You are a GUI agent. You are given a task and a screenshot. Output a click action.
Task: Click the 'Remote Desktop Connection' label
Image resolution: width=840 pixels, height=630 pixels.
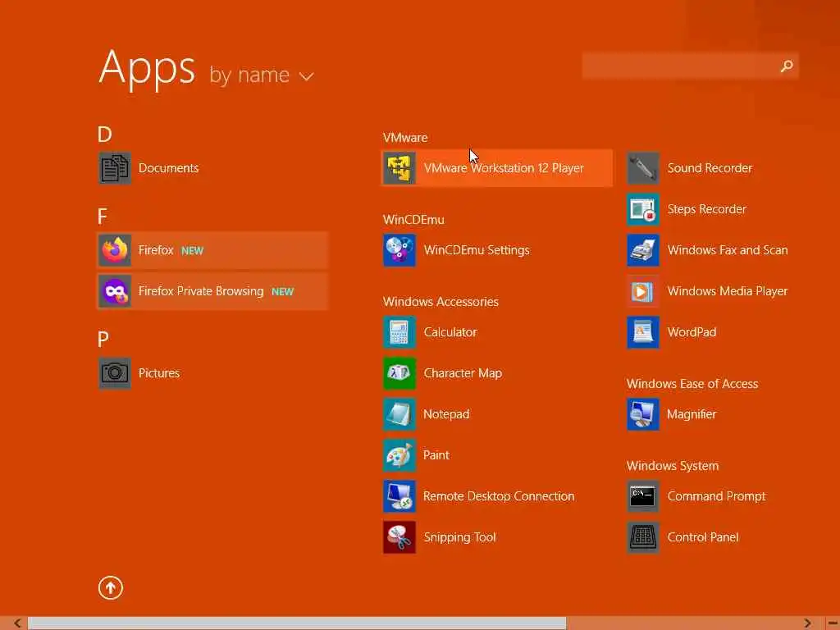tap(499, 496)
